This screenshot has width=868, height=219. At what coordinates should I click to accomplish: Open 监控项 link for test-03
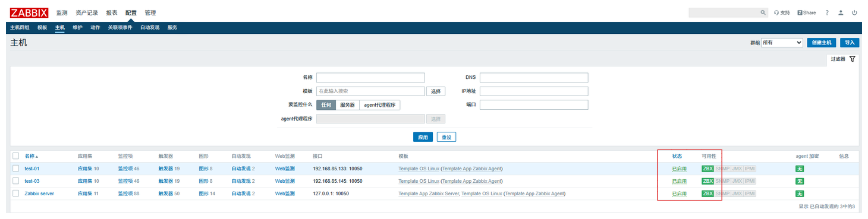tap(124, 181)
